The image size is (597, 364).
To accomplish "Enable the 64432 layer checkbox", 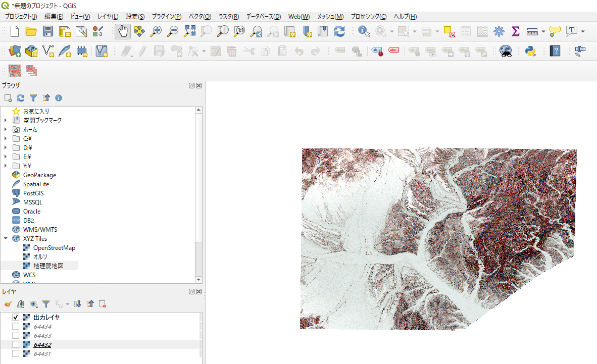I will [x=16, y=345].
